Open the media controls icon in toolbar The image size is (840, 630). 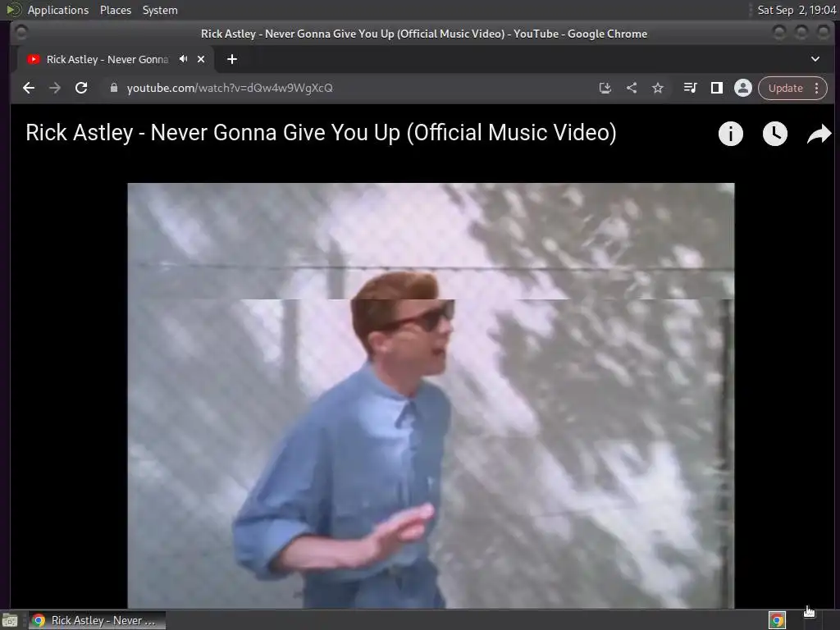[x=691, y=88]
